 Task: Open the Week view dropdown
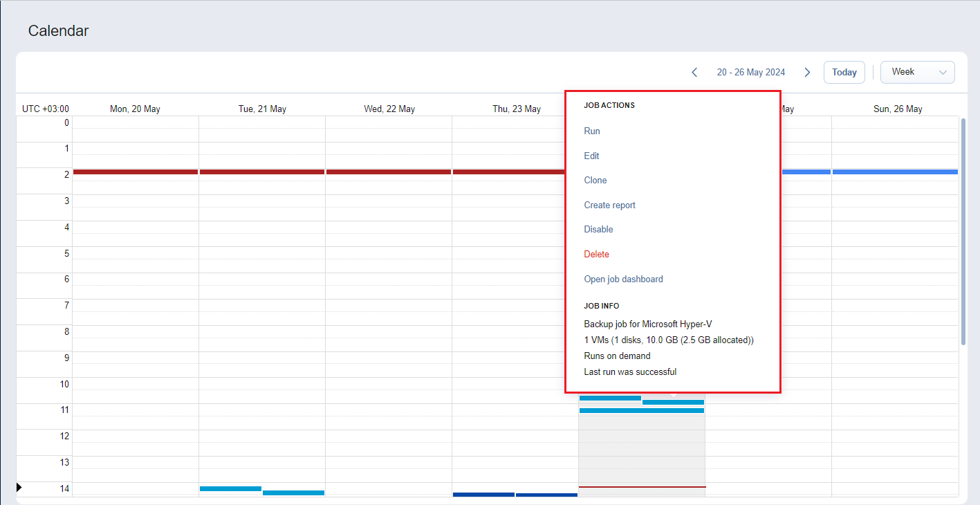pyautogui.click(x=917, y=73)
